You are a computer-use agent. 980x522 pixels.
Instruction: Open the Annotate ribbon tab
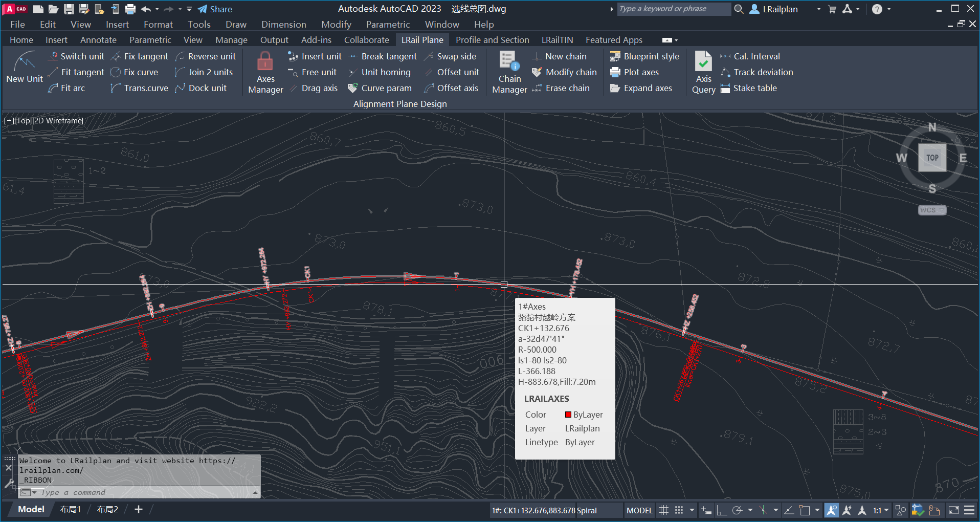point(98,40)
